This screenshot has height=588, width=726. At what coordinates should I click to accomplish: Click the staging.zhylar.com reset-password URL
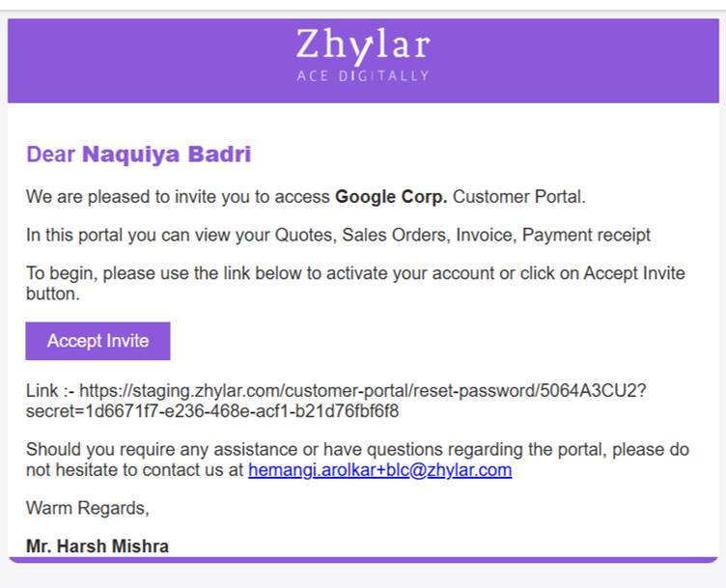(361, 391)
